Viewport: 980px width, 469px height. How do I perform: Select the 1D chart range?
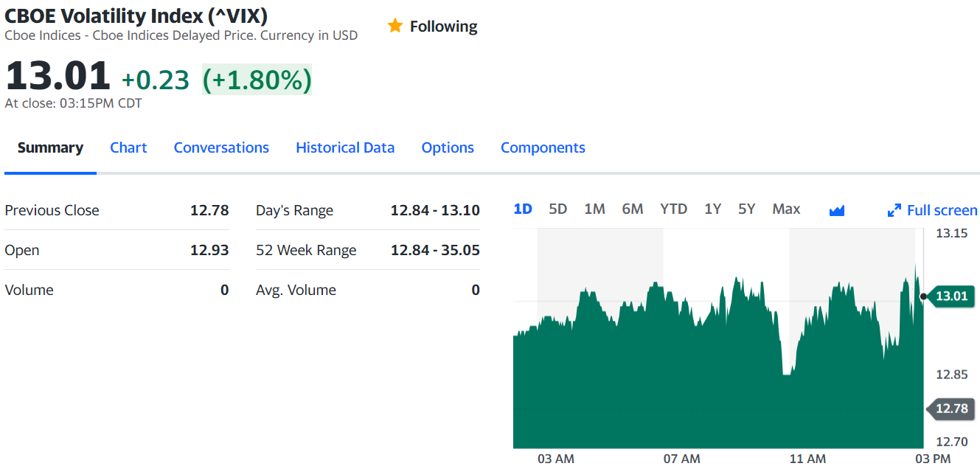click(523, 209)
